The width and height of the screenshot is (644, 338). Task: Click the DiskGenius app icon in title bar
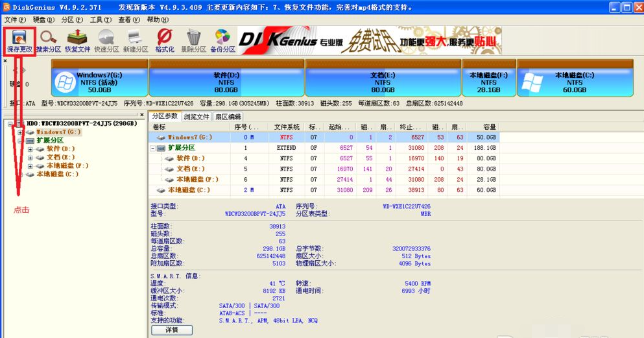click(6, 7)
